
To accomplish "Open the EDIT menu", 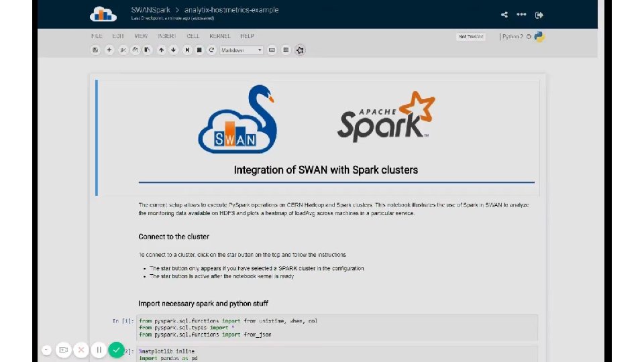I will (x=118, y=36).
